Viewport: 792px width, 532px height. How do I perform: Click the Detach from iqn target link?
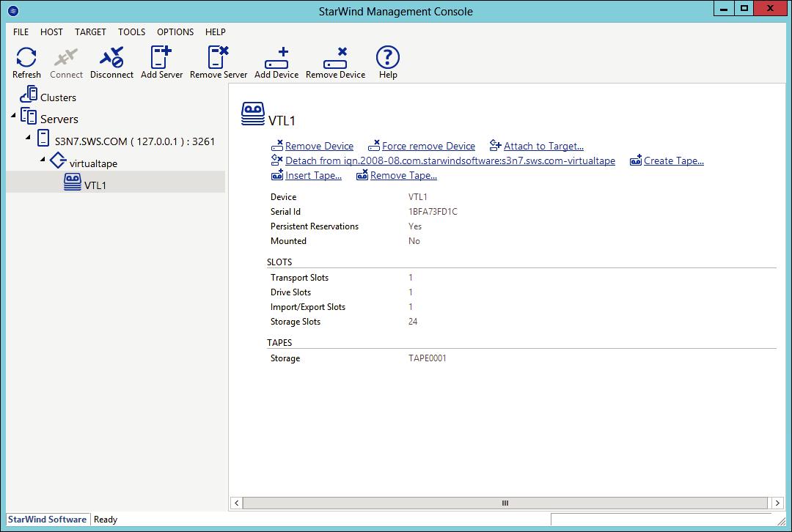450,160
